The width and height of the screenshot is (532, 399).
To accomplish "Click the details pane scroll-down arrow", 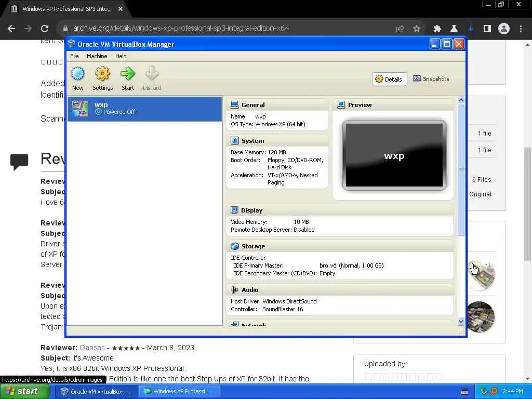I will 461,321.
